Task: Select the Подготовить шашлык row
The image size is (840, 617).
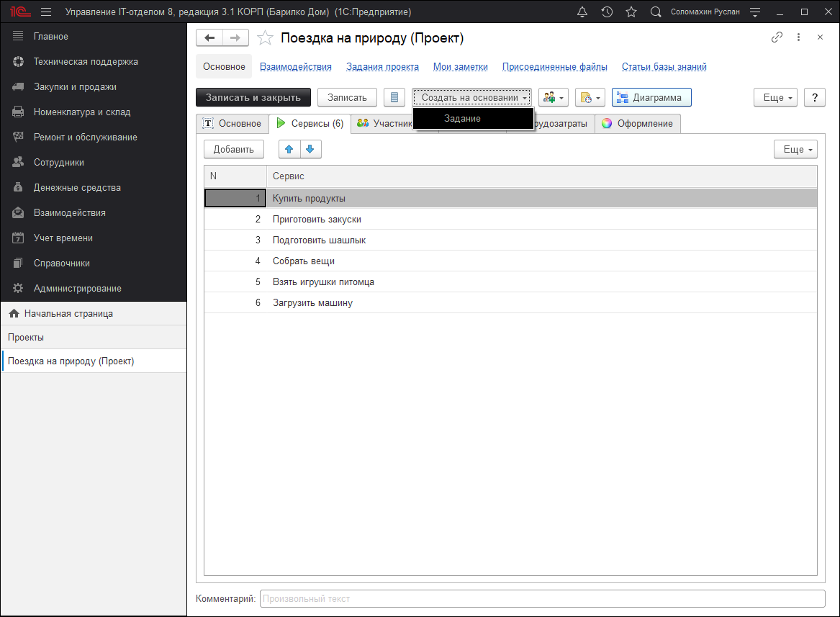Action: pos(320,240)
